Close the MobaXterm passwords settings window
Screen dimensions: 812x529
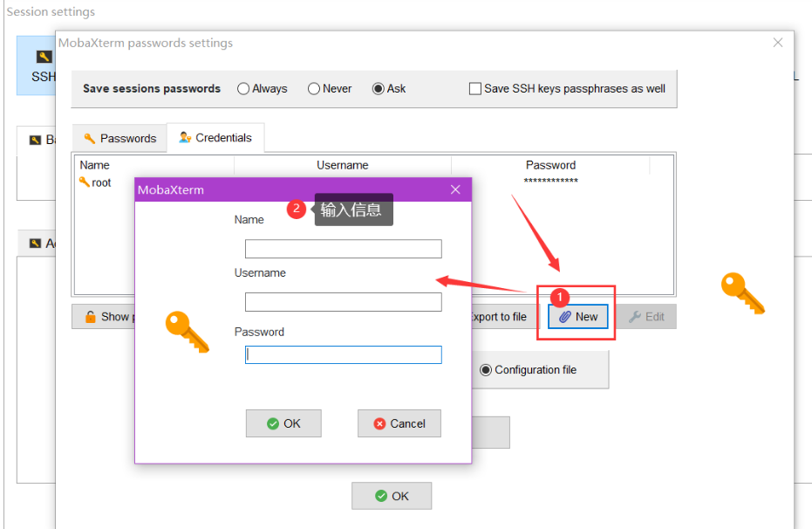(x=778, y=43)
